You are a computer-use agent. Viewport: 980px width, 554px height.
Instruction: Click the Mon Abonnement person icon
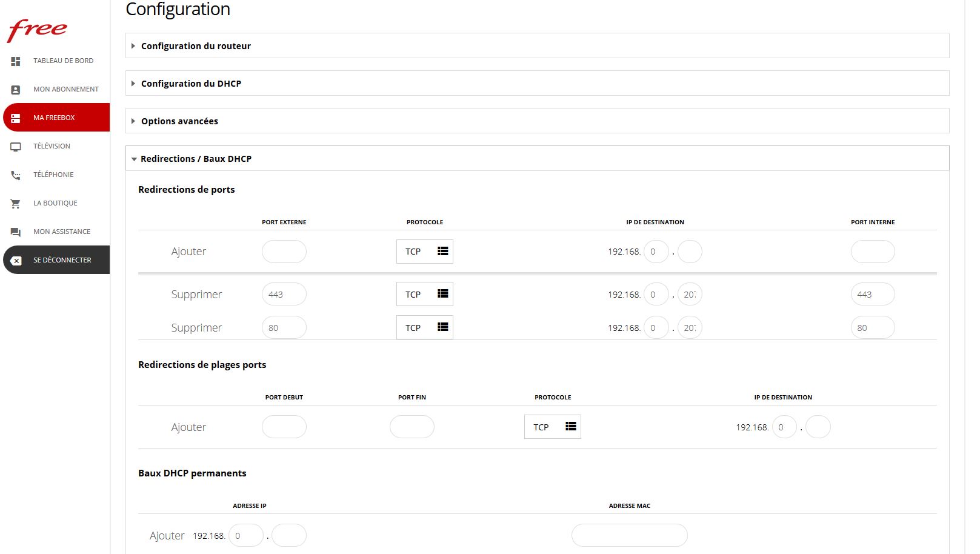point(16,90)
